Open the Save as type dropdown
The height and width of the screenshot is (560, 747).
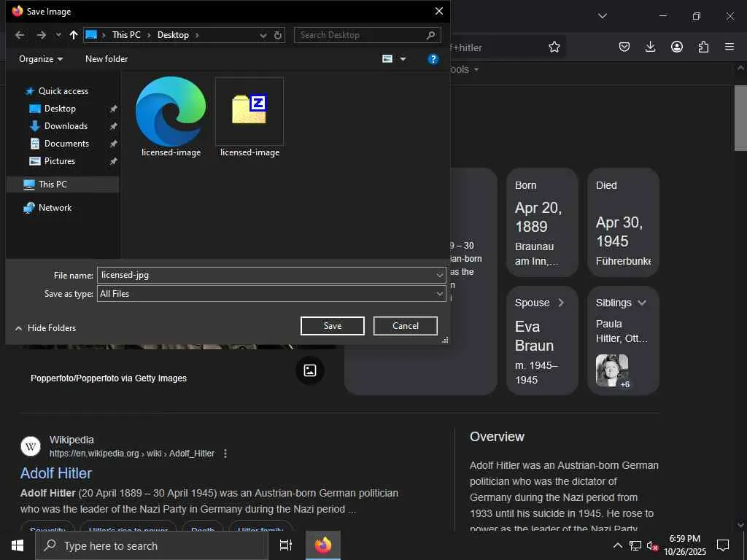271,294
